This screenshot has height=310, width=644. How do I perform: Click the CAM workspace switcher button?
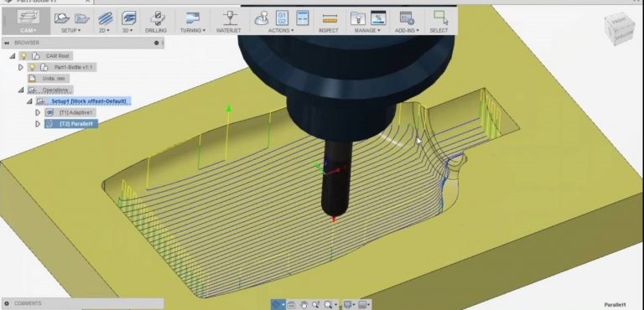click(29, 21)
